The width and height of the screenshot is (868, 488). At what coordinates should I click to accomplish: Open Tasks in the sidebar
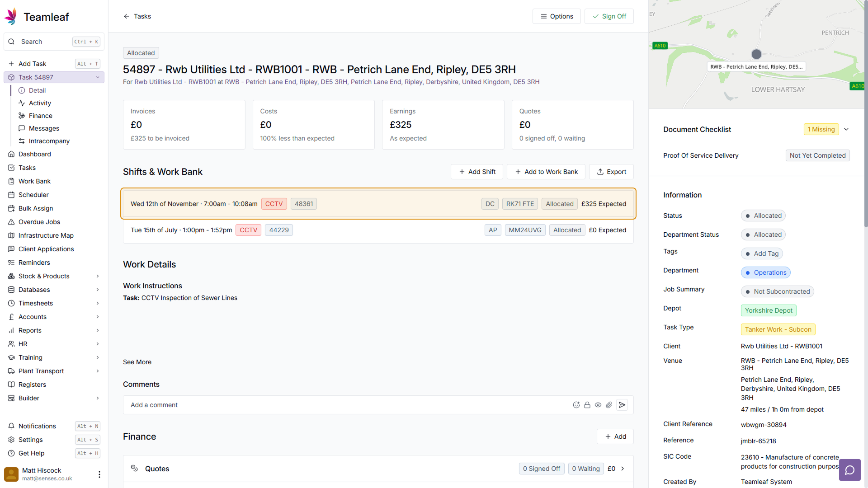point(54,168)
